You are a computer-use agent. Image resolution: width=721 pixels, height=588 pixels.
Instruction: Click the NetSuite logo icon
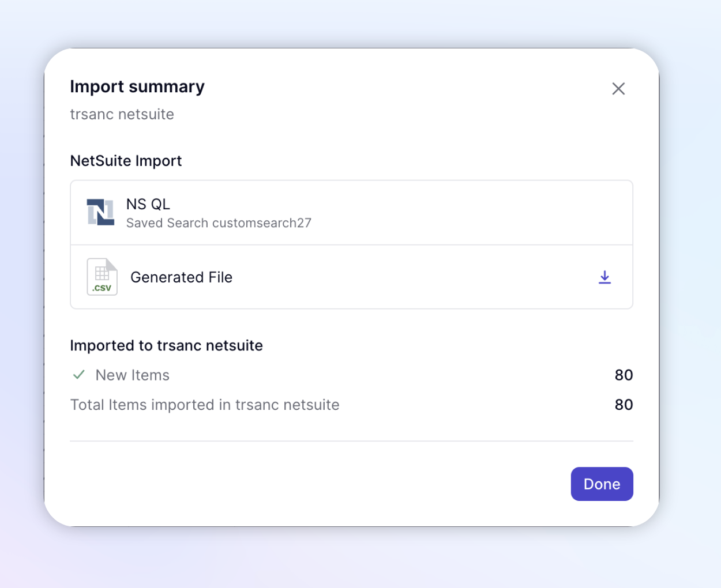pyautogui.click(x=100, y=212)
